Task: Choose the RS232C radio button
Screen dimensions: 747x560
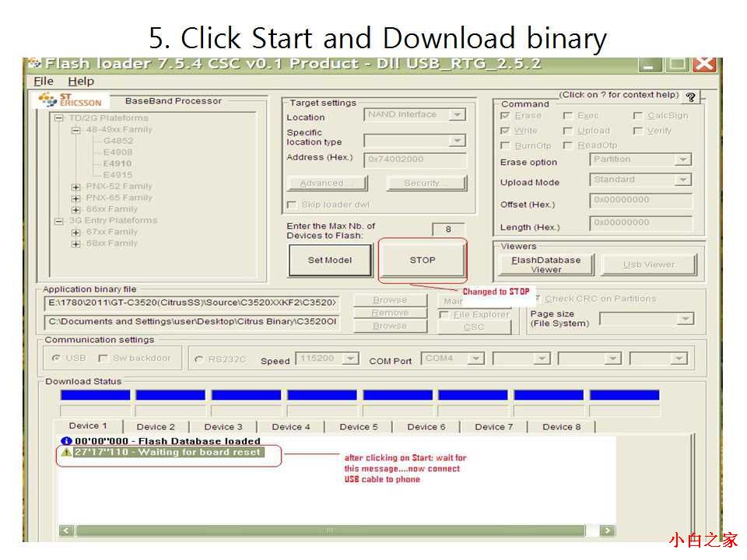Action: coord(198,359)
